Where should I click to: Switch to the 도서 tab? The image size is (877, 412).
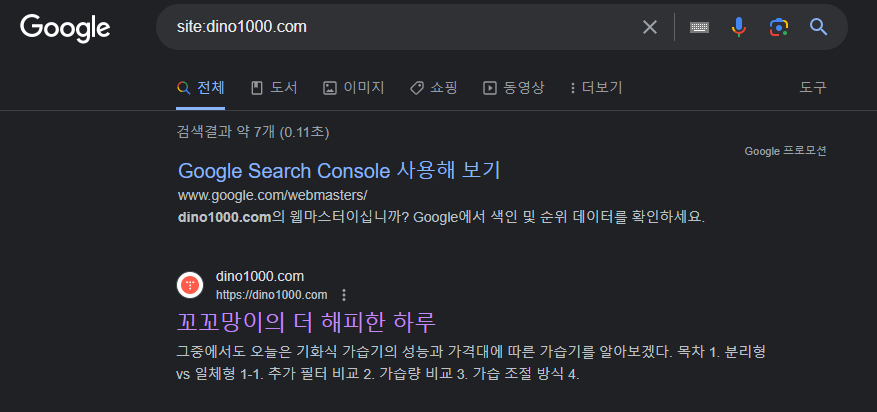[274, 88]
